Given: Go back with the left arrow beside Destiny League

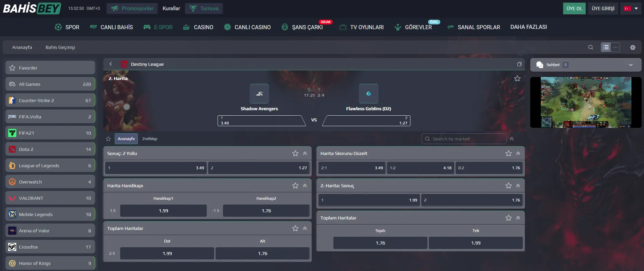Looking at the screenshot, I should tap(111, 64).
